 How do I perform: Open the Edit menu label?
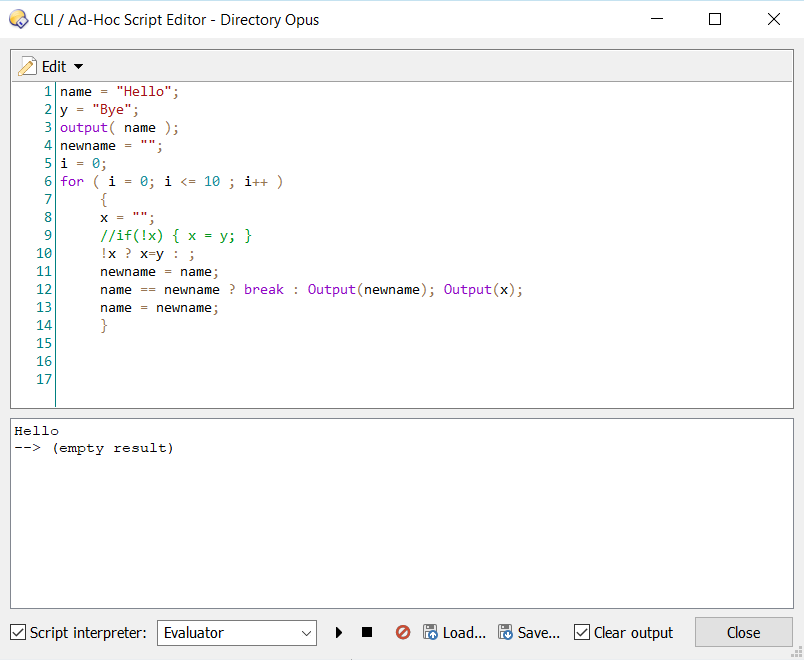(53, 67)
